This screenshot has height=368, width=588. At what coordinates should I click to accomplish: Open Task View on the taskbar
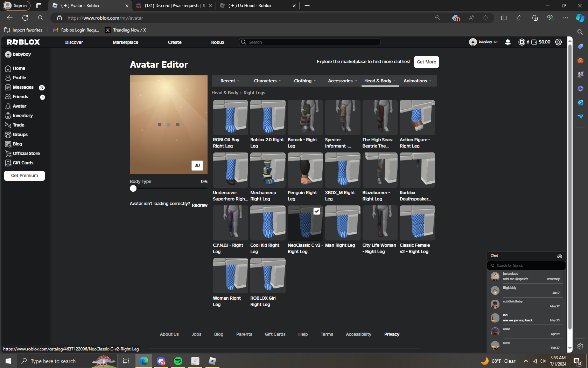(x=126, y=361)
